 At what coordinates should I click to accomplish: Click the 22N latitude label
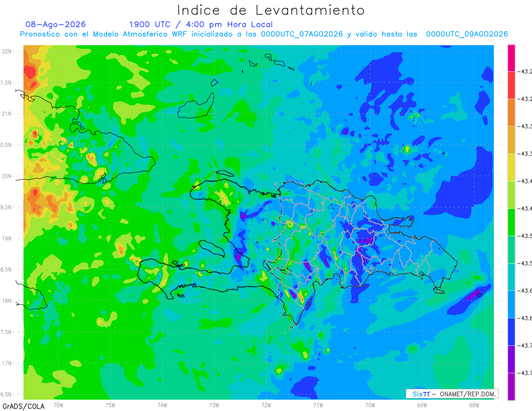click(7, 51)
